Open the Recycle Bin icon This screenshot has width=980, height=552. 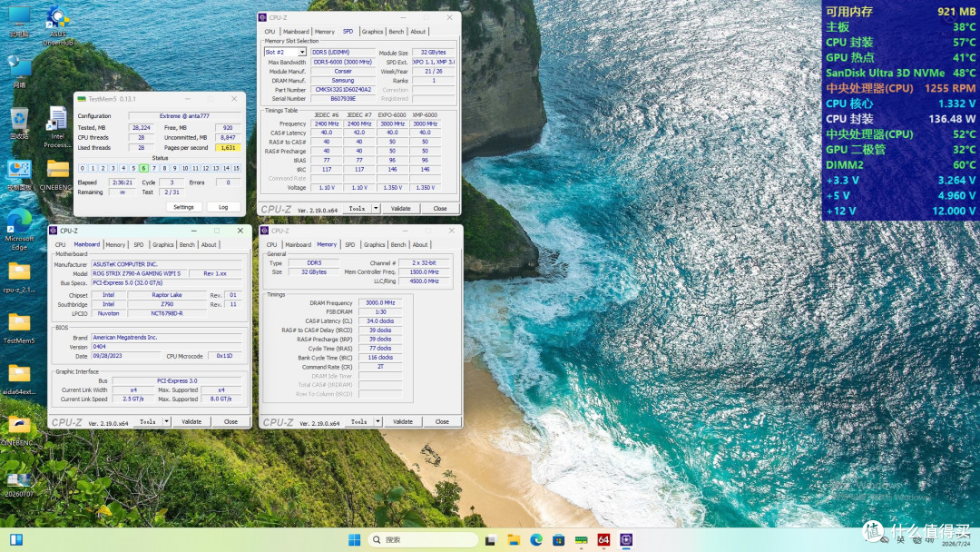tap(19, 122)
